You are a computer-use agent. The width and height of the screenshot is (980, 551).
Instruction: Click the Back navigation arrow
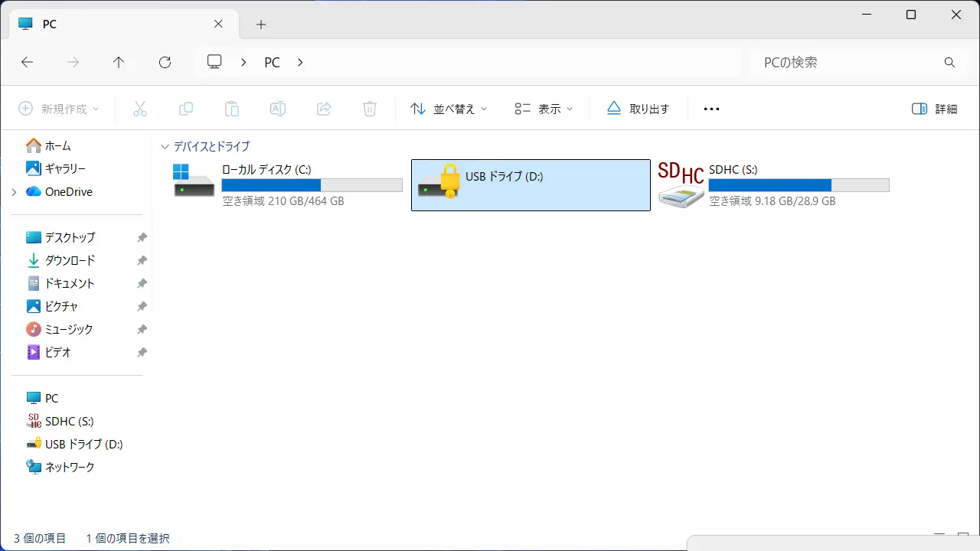click(27, 63)
